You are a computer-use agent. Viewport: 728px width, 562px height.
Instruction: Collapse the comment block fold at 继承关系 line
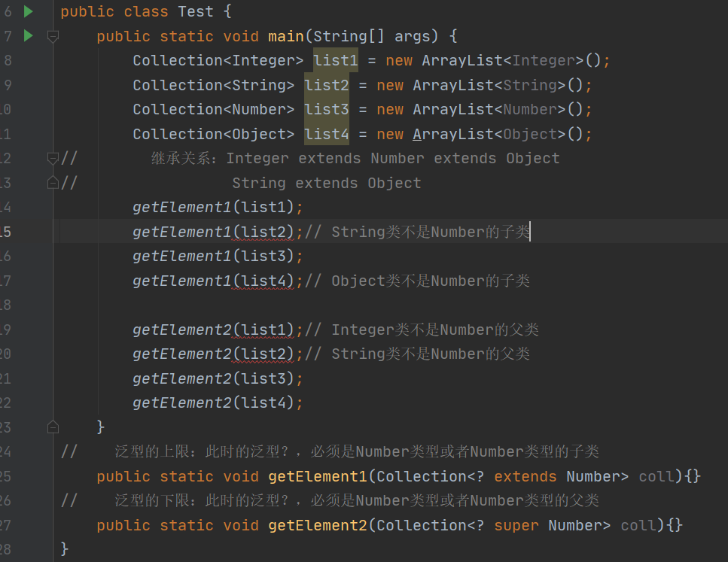[53, 158]
